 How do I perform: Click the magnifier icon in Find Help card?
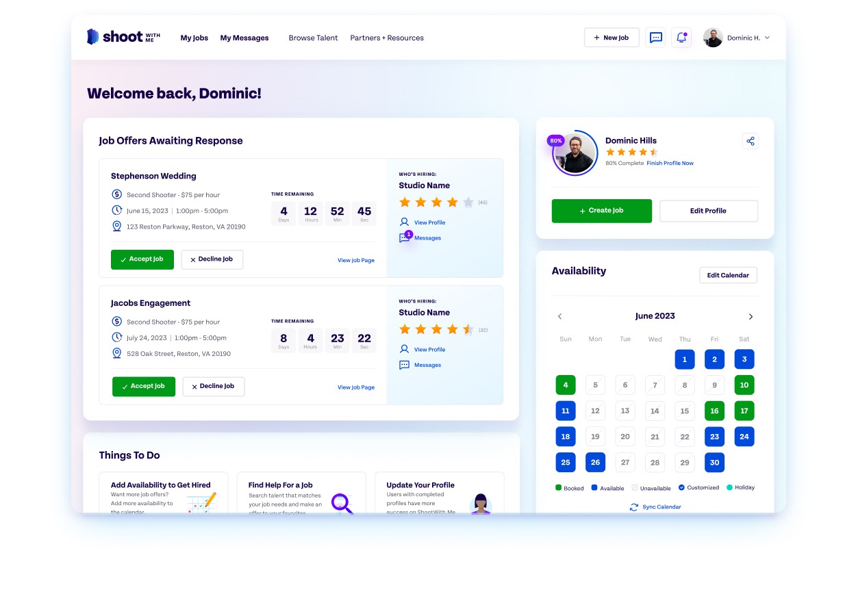click(342, 504)
